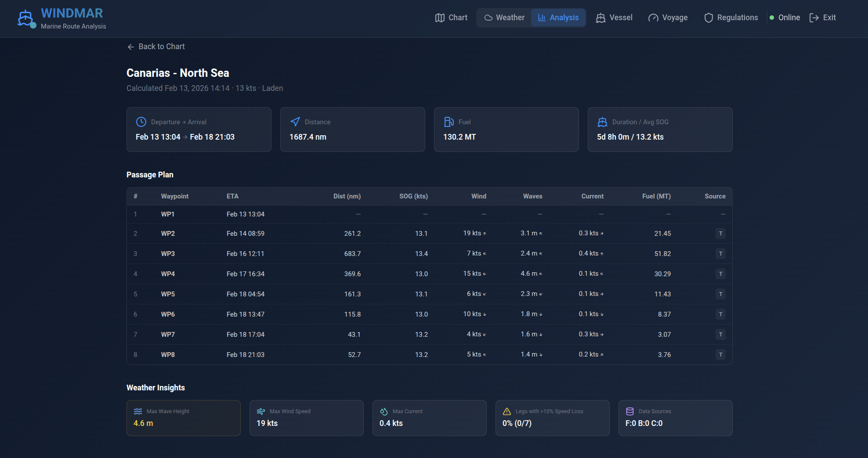Click the Max Wind Speed icon
This screenshot has height=458, width=868.
click(261, 411)
